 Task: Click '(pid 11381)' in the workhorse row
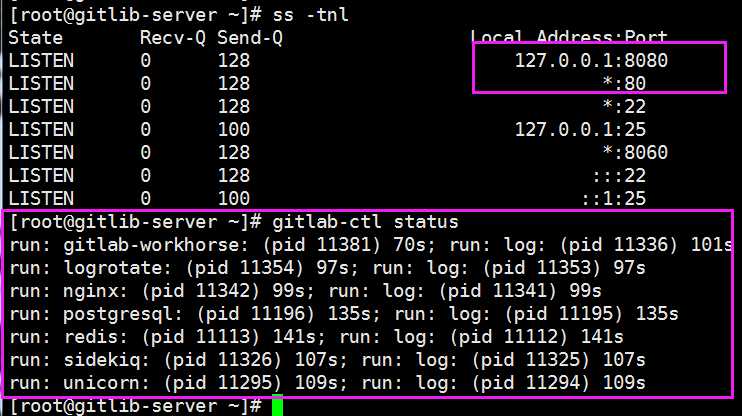click(x=322, y=245)
